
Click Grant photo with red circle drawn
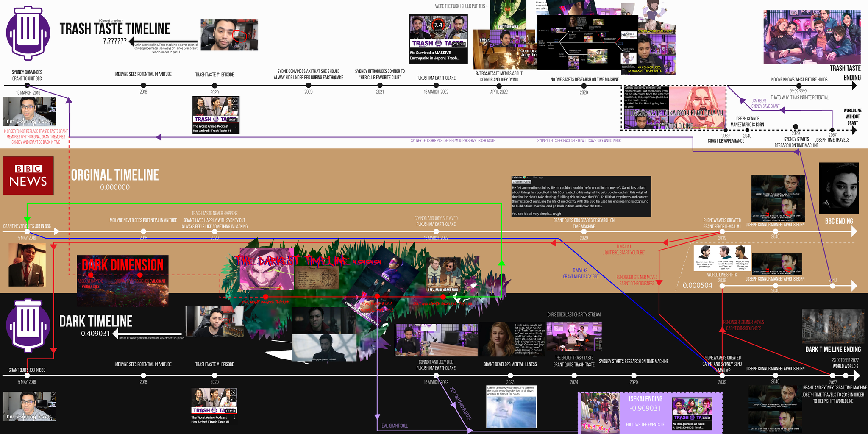coord(229,35)
